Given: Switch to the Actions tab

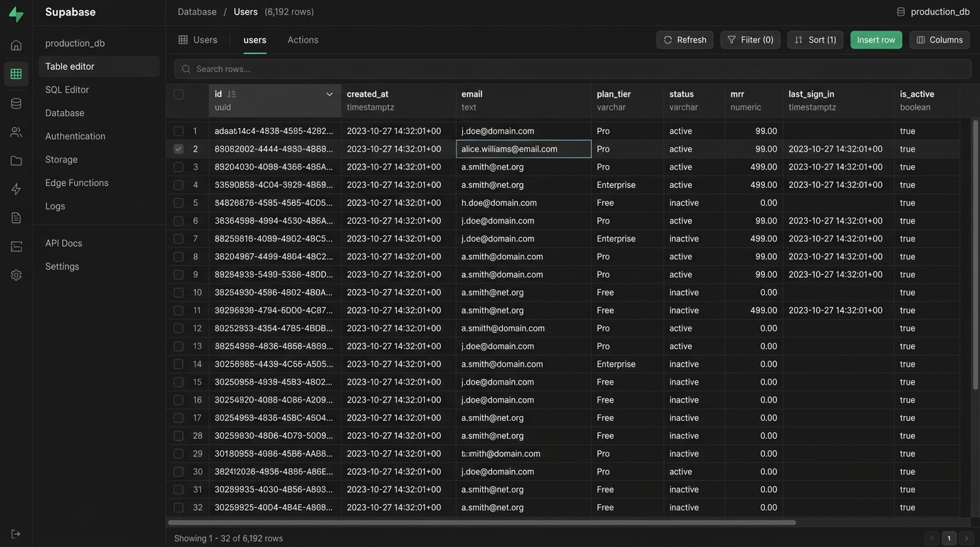Looking at the screenshot, I should click(303, 40).
